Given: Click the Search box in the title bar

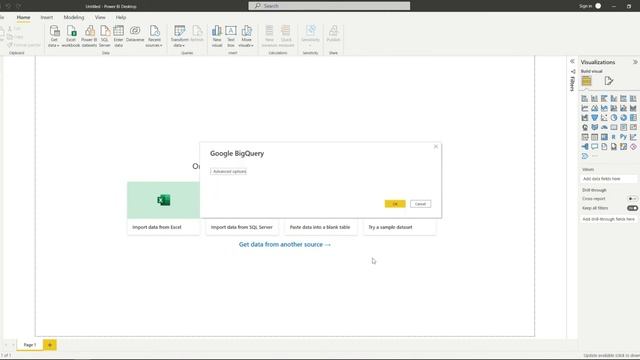Looking at the screenshot, I should point(329,6).
